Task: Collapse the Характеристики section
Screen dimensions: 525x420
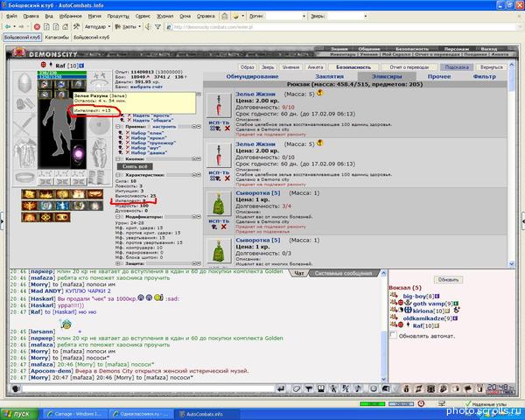Action: (x=118, y=175)
